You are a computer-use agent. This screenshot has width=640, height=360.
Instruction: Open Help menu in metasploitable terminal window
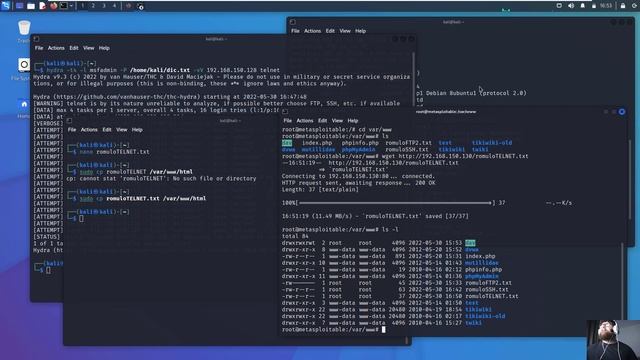pyautogui.click(x=353, y=120)
